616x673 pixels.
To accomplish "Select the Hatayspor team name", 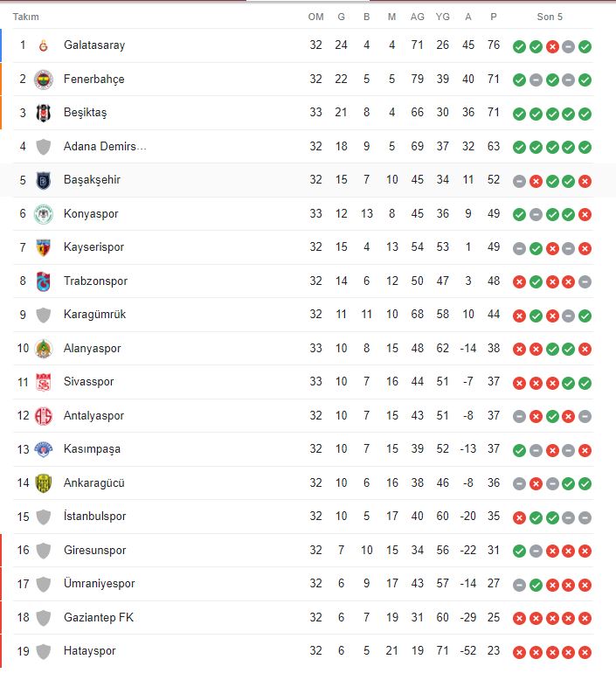I will (89, 651).
